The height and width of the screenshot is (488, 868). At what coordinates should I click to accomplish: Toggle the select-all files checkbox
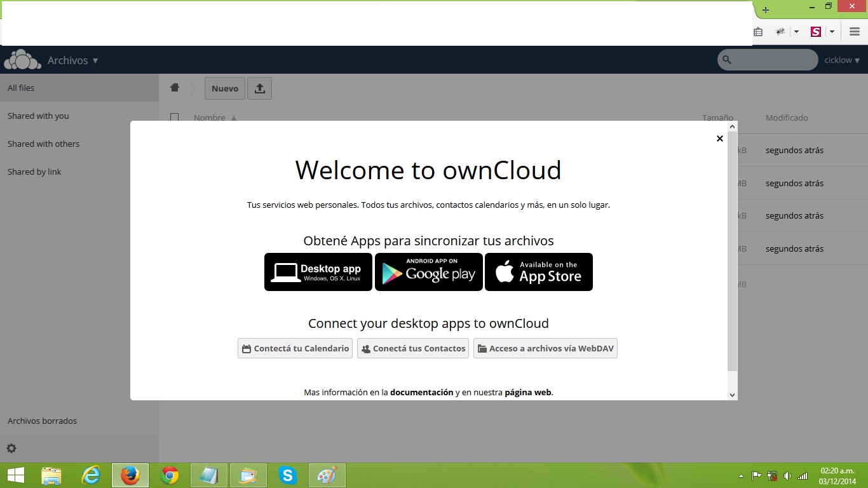tap(175, 118)
